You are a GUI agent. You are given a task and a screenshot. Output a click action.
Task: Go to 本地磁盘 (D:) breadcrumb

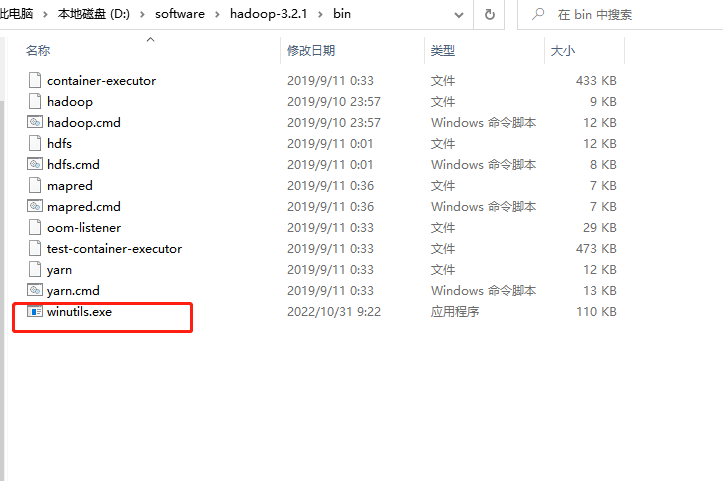(x=94, y=14)
